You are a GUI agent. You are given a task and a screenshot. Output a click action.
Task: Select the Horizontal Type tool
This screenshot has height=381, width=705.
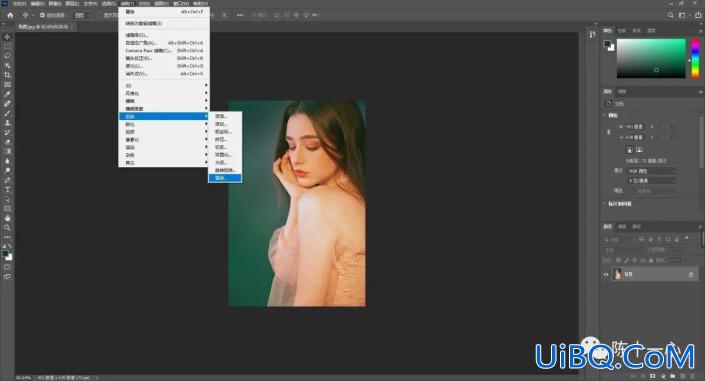(x=7, y=189)
